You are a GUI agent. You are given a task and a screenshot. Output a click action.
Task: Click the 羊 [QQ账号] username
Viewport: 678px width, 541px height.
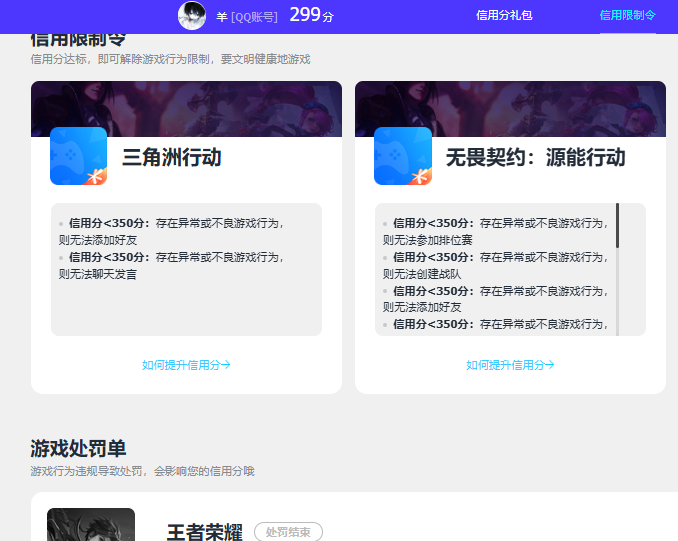247,17
